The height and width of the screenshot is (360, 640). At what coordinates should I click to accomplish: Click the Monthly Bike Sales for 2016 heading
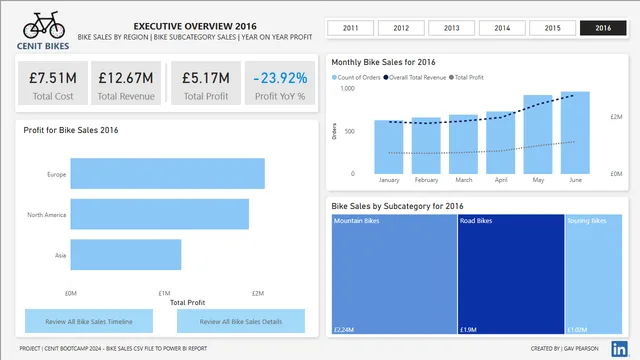383,62
